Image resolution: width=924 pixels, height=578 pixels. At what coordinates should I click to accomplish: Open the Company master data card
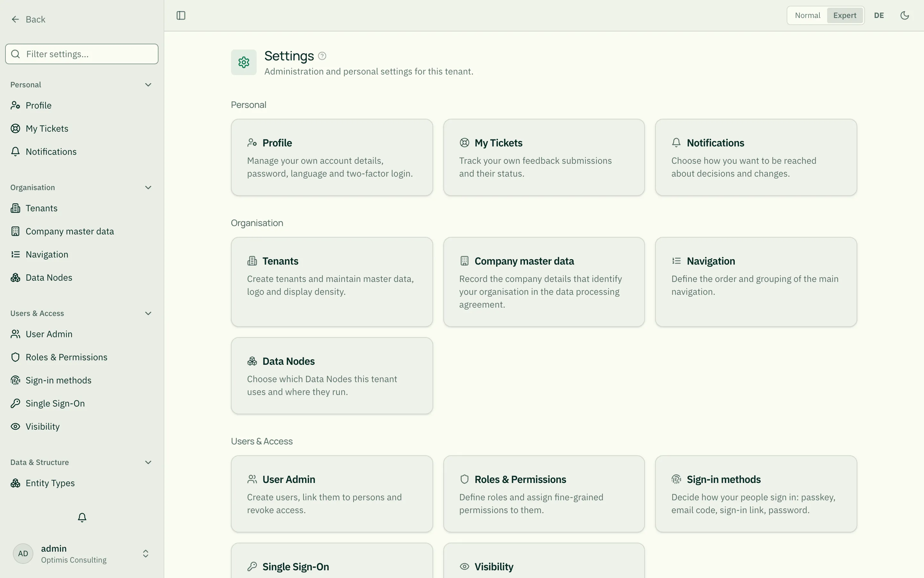click(544, 282)
